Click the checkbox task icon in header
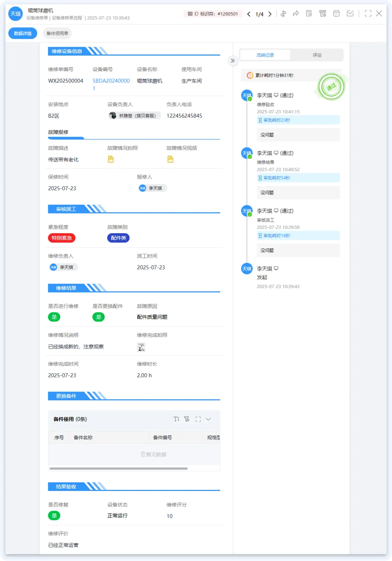392x561 pixels. 350,14
